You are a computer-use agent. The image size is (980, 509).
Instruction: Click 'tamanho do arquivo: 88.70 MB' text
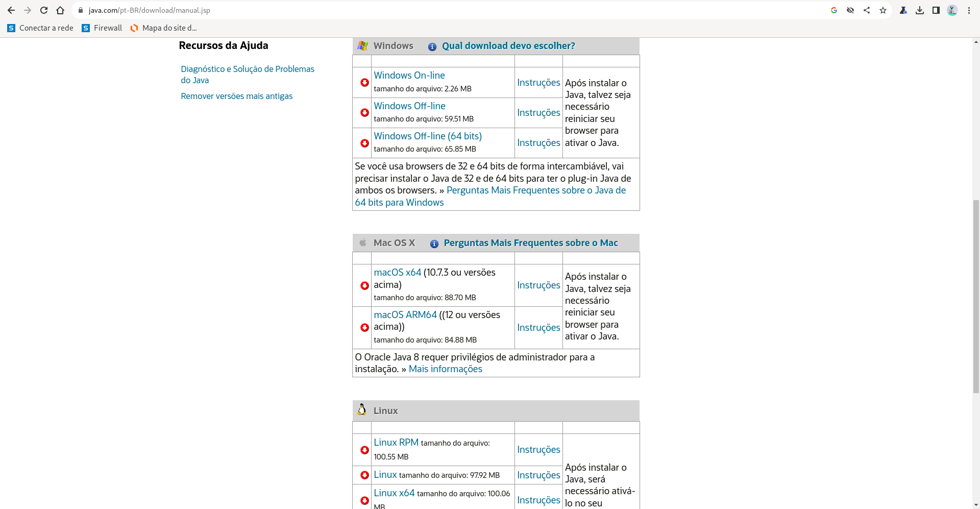[x=425, y=298]
